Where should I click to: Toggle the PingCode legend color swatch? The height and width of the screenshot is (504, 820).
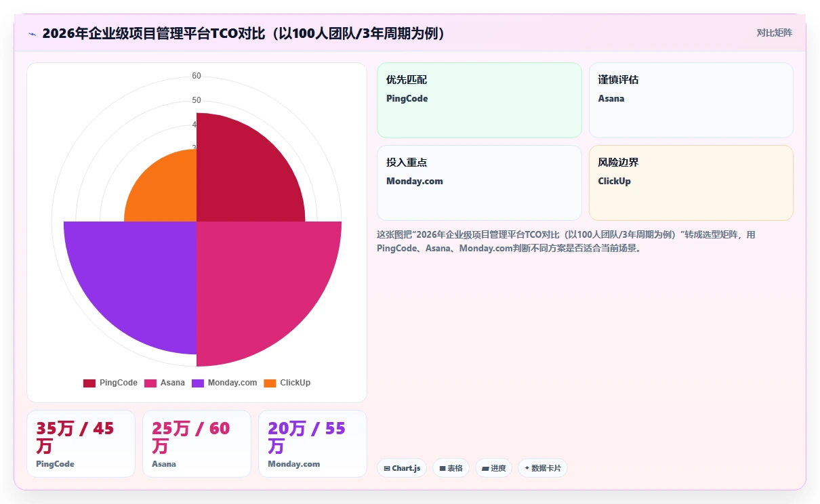pyautogui.click(x=89, y=383)
